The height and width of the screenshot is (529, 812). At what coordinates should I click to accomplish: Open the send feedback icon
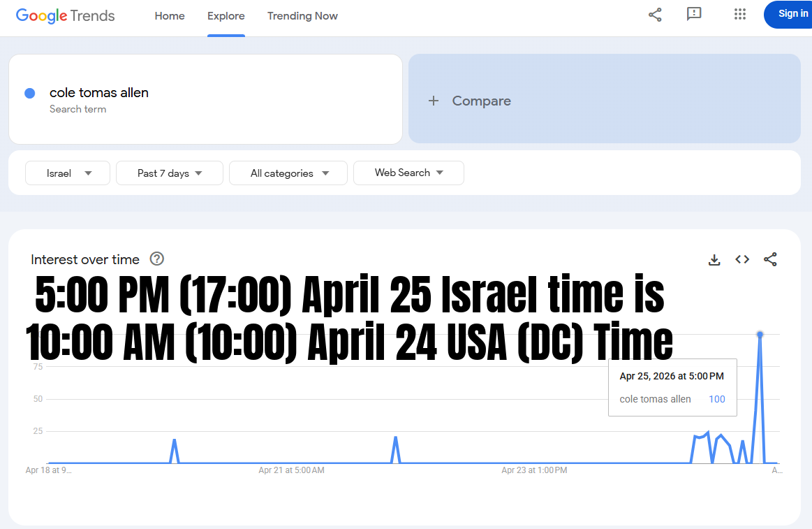pyautogui.click(x=694, y=14)
